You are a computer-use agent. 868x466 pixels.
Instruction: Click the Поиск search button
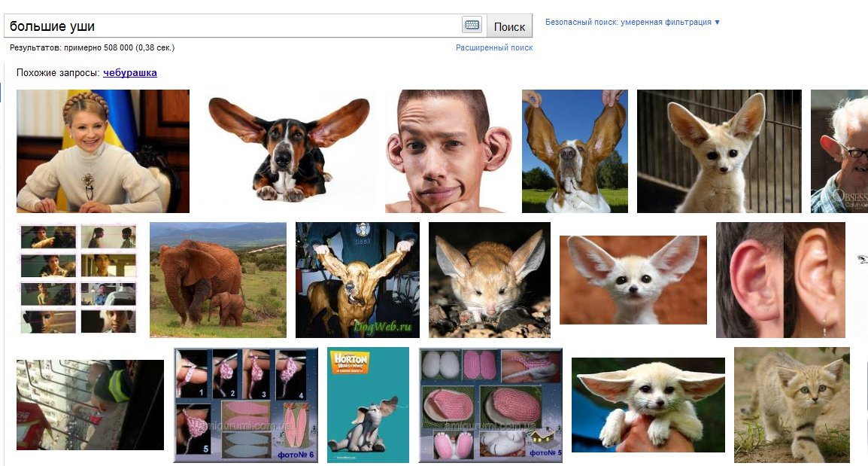point(509,26)
